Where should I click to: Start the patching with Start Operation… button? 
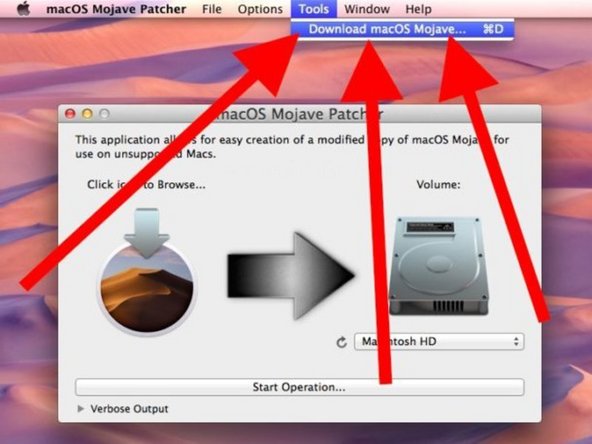coord(299,387)
